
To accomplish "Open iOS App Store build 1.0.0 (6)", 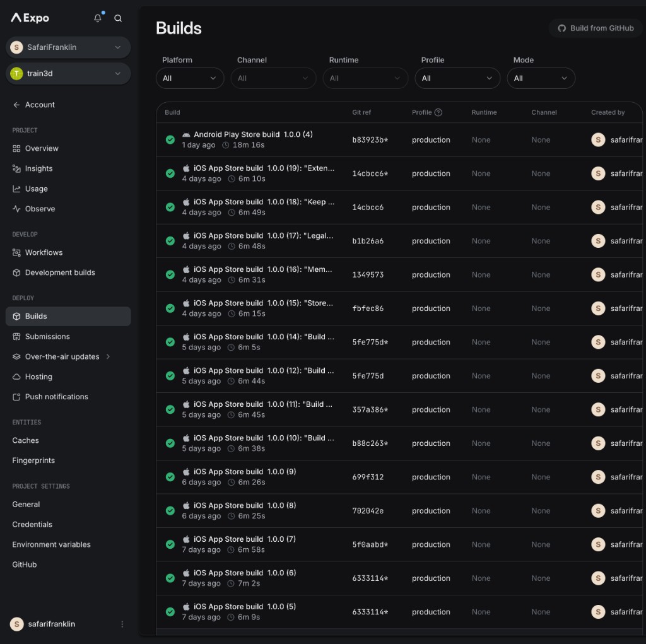I will pos(245,573).
